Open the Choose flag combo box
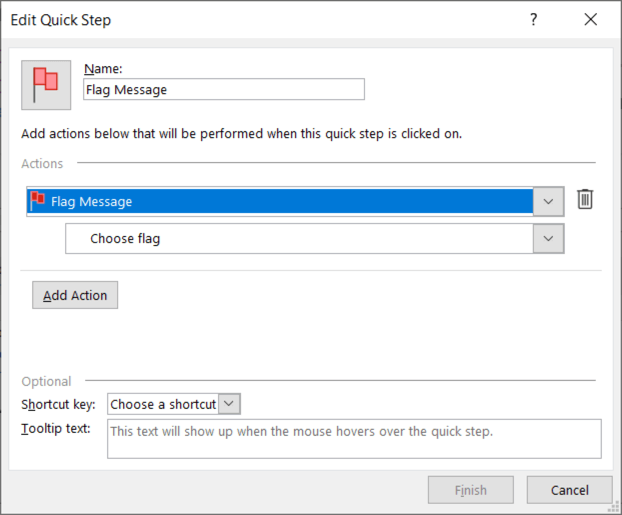Image resolution: width=622 pixels, height=515 pixels. [298, 238]
